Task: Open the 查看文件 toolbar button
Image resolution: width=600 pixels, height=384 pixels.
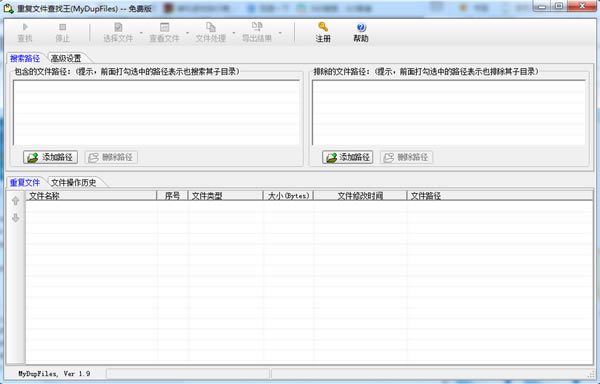Action: 164,33
